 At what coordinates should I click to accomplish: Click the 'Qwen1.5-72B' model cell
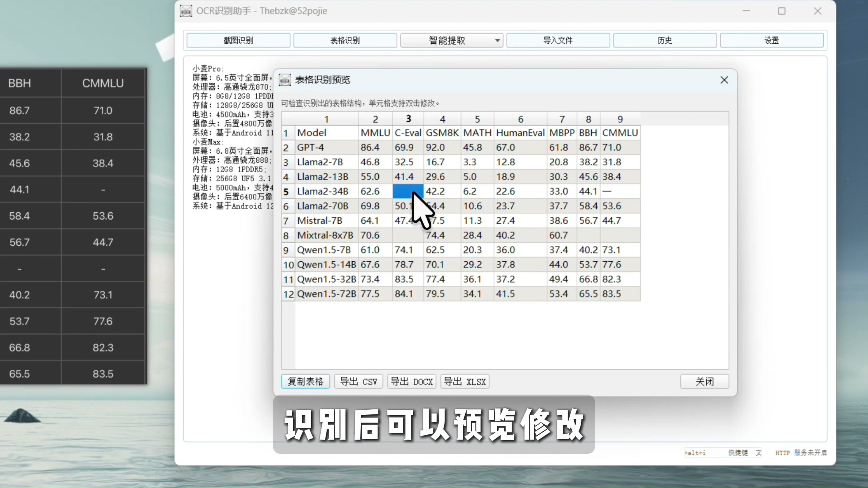(x=327, y=294)
